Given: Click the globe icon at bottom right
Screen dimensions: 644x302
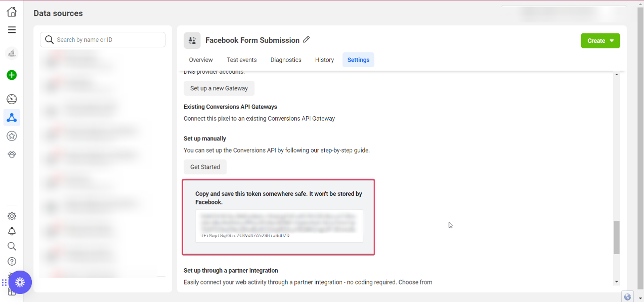Looking at the screenshot, I should 628,297.
